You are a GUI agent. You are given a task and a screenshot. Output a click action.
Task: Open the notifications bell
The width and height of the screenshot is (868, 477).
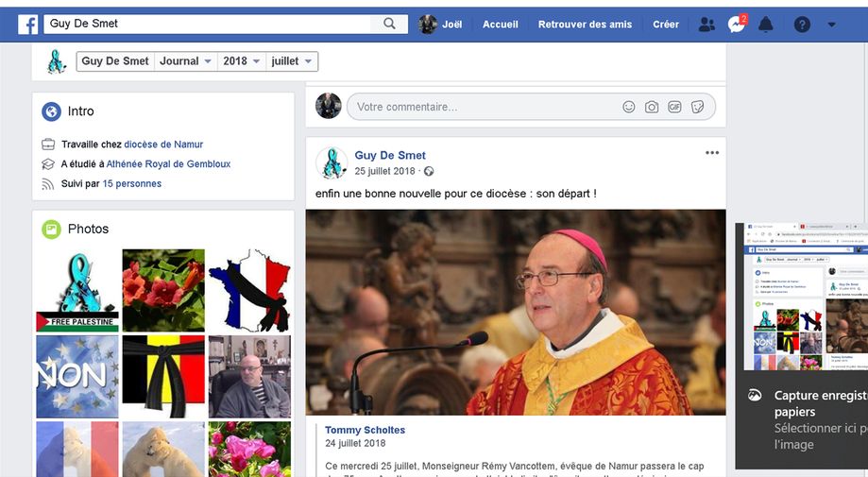tap(766, 25)
